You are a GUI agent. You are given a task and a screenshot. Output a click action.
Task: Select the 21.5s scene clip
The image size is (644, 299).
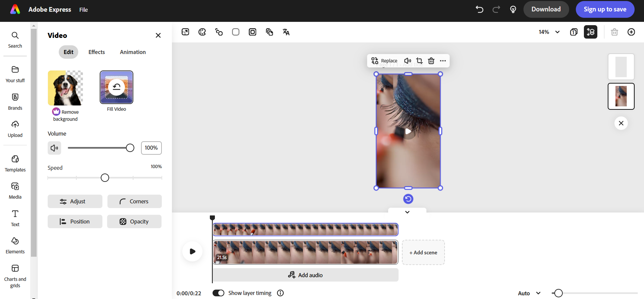click(x=306, y=252)
